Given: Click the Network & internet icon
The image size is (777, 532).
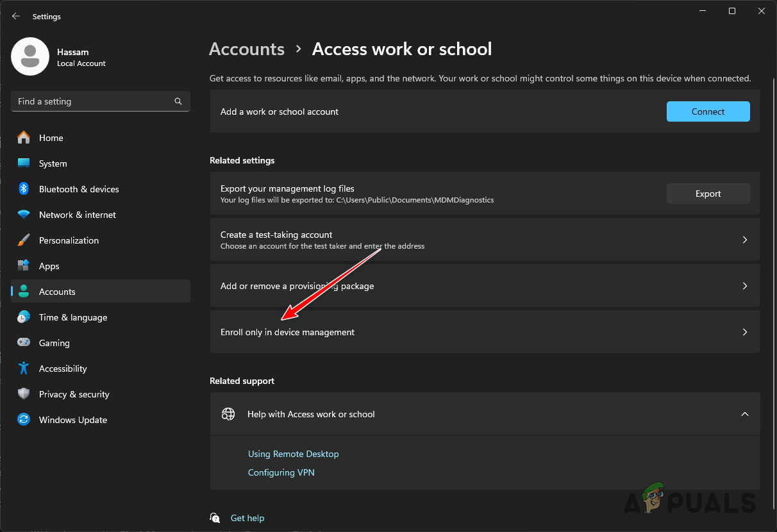Looking at the screenshot, I should click(24, 215).
